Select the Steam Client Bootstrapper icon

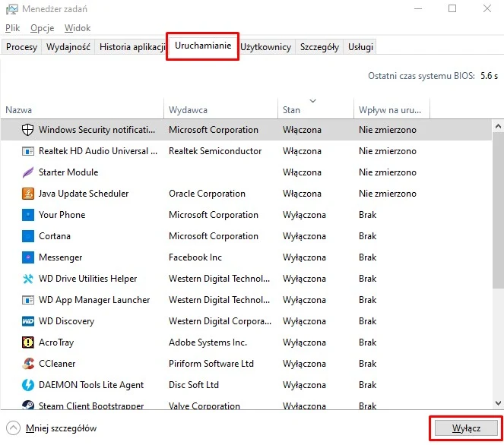coord(28,406)
